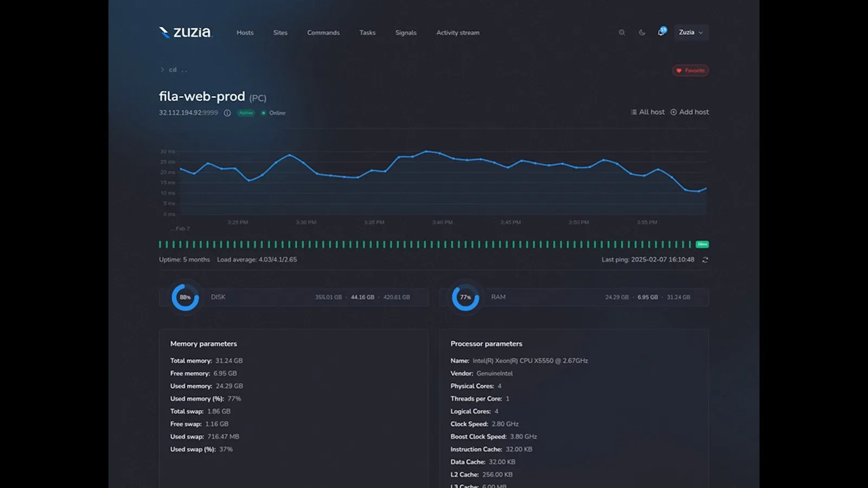The image size is (868, 488).
Task: Click disk value '355.01 GB'
Action: 328,297
